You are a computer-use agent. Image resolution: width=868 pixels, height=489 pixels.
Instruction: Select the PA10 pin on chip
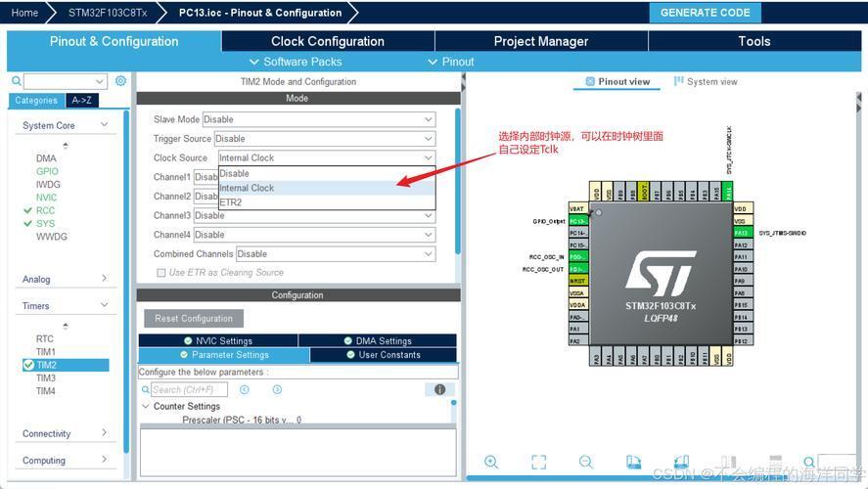[x=744, y=269]
